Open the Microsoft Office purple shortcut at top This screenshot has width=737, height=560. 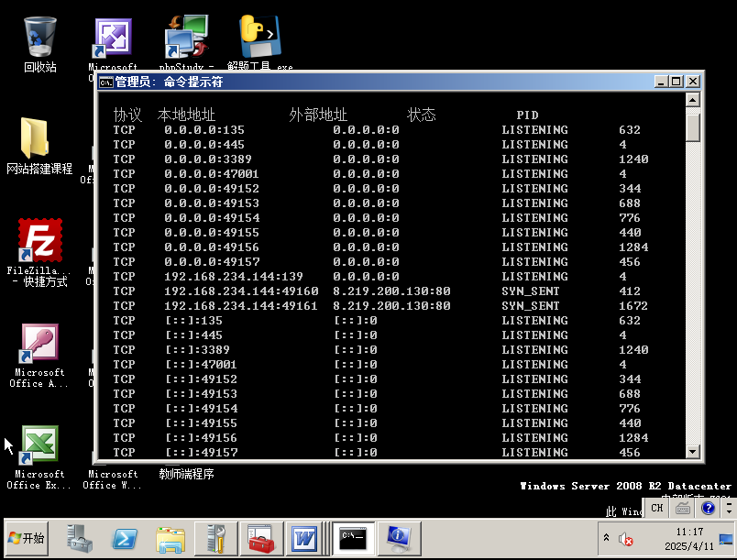(114, 38)
